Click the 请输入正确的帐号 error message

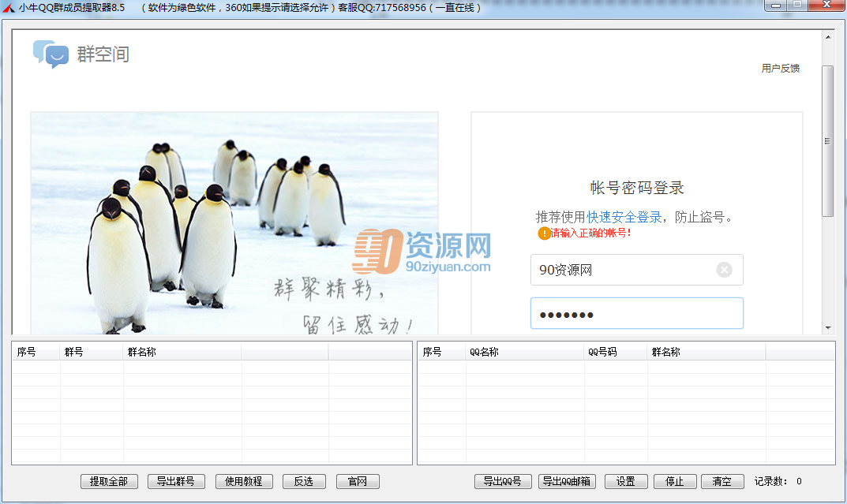[x=590, y=233]
